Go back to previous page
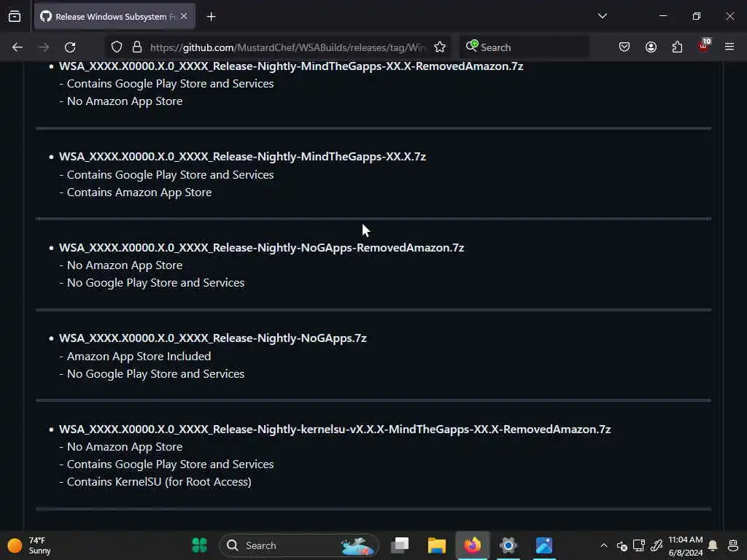Screen dimensions: 747x560 click(18, 47)
